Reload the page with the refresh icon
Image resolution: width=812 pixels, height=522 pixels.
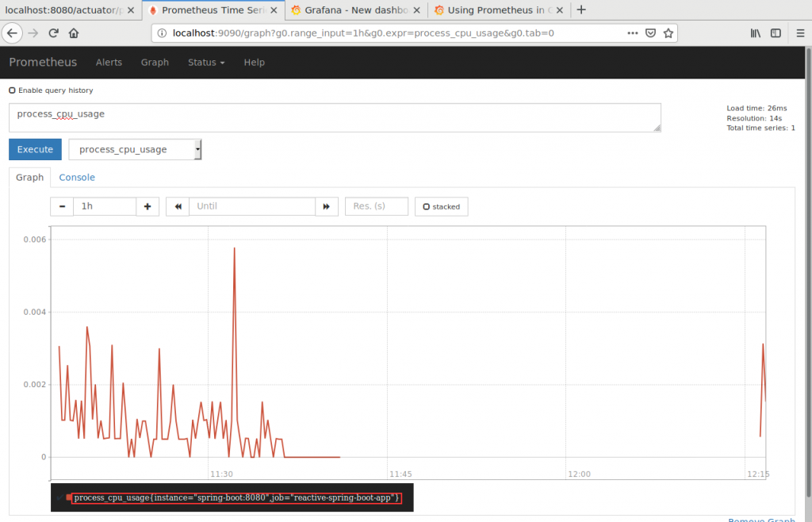[54, 33]
